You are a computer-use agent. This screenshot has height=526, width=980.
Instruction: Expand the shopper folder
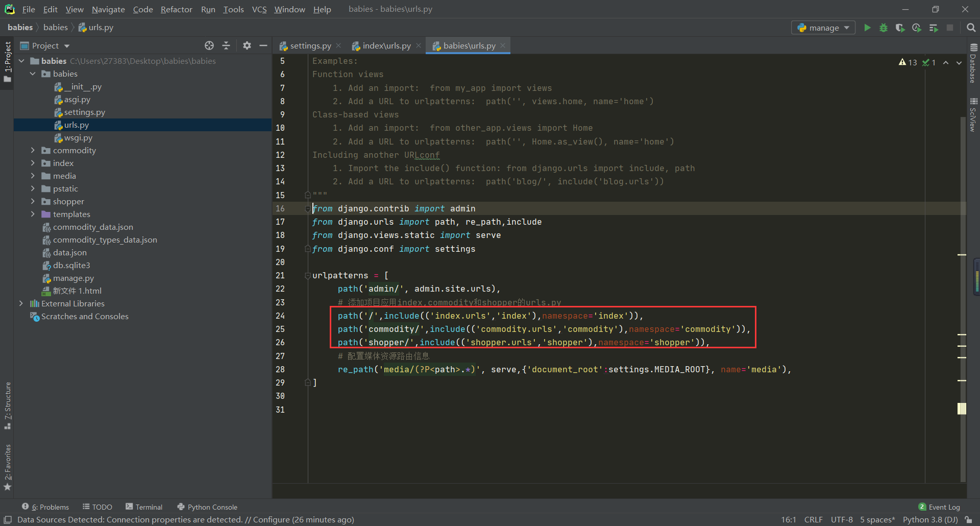[x=33, y=201]
